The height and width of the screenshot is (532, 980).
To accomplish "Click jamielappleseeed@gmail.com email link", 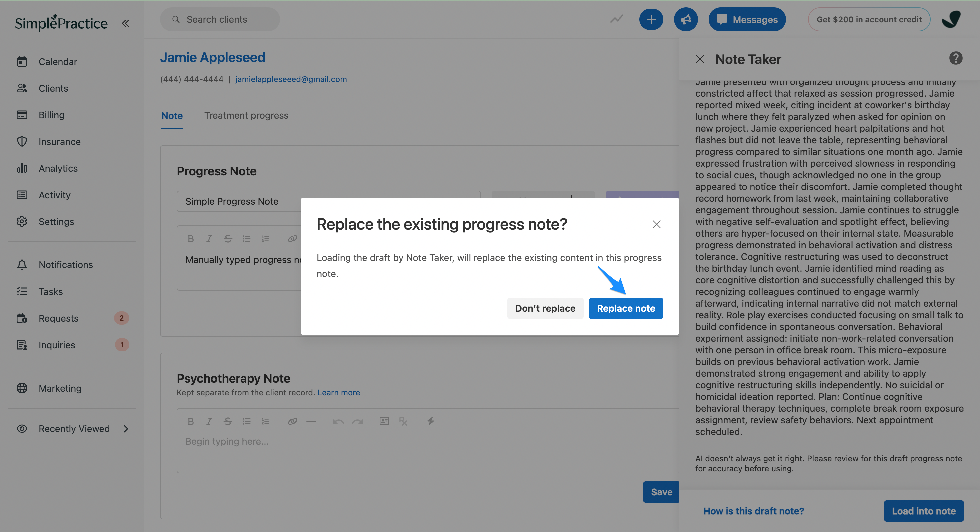I will 291,79.
